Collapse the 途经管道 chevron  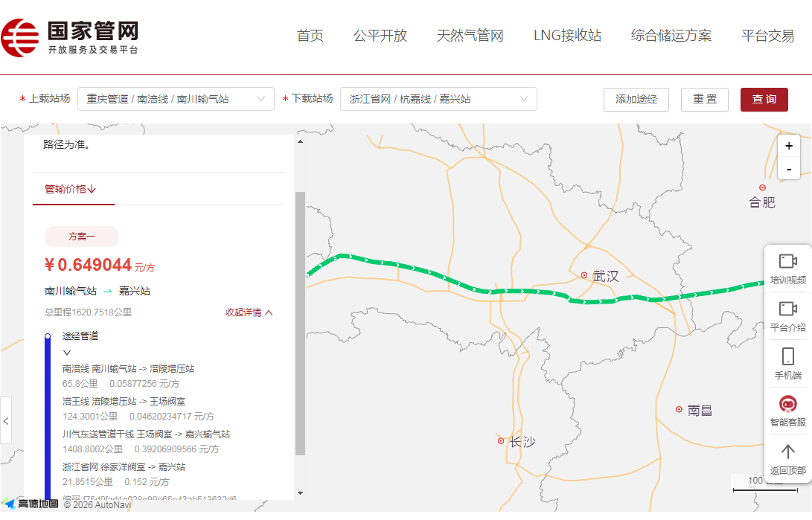[67, 353]
